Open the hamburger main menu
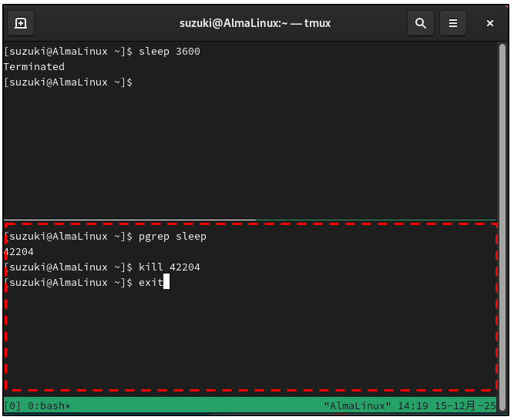Image resolution: width=514 pixels, height=420 pixels. 453,23
